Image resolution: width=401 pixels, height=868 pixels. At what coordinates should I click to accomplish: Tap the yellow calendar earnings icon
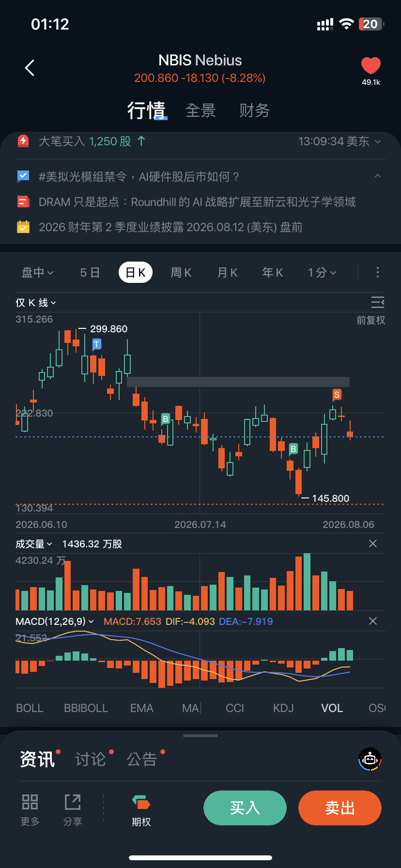pos(23,227)
